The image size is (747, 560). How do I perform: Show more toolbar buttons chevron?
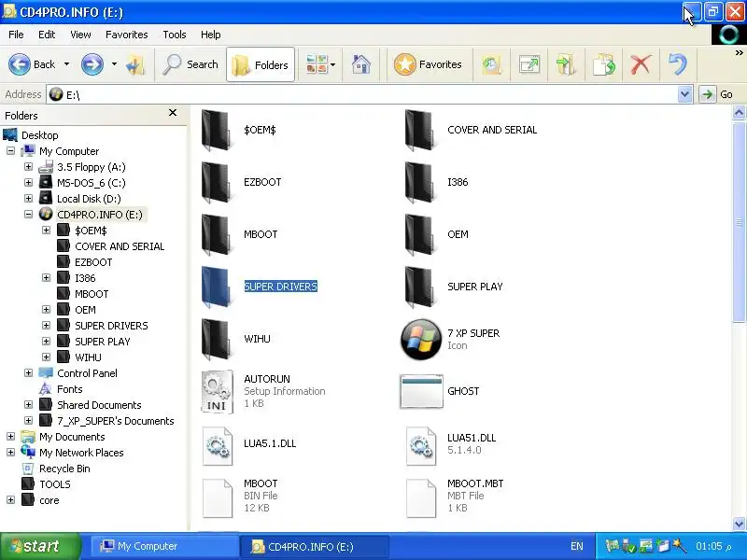(739, 52)
